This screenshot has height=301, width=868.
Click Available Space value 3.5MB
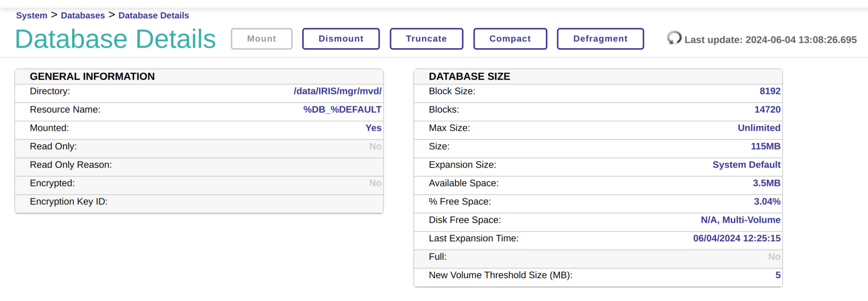click(766, 183)
